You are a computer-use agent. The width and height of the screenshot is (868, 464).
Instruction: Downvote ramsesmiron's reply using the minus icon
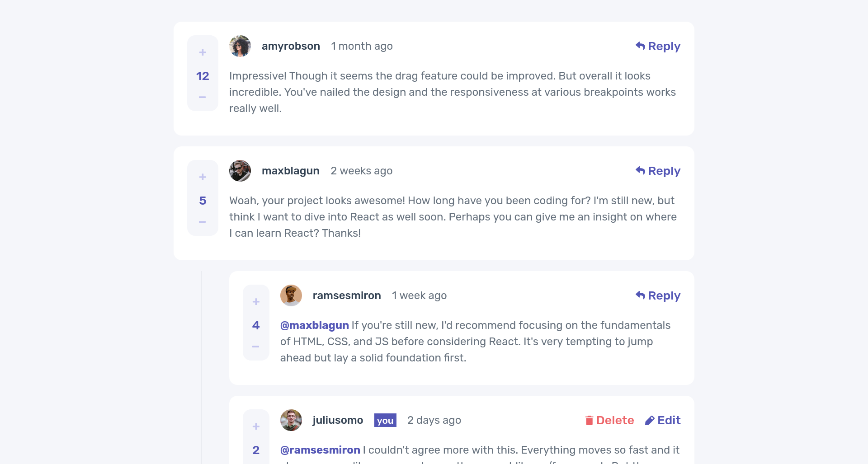[x=256, y=347]
